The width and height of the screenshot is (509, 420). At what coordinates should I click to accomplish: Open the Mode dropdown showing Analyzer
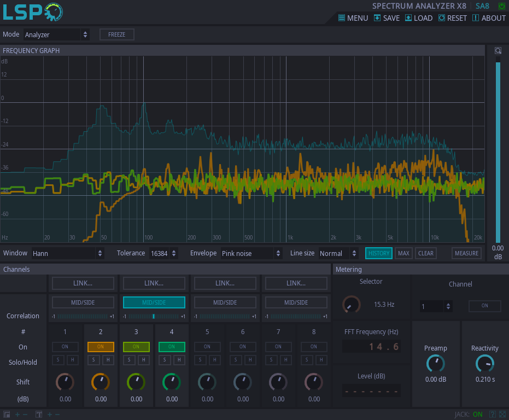pos(56,34)
